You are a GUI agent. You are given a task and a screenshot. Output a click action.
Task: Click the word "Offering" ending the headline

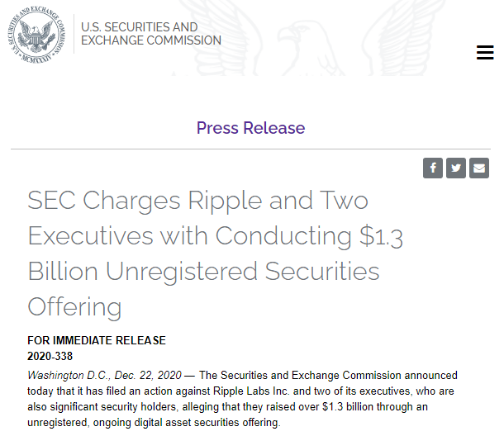[74, 307]
